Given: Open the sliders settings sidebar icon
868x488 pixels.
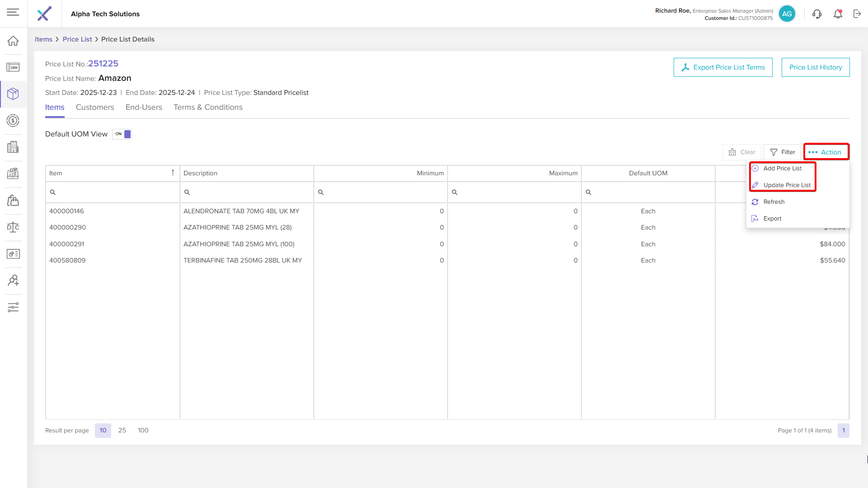Looking at the screenshot, I should click(13, 307).
